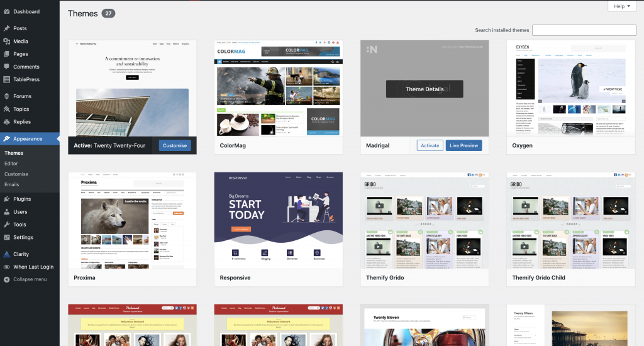Select the ColorMag theme thumbnail

(278, 88)
